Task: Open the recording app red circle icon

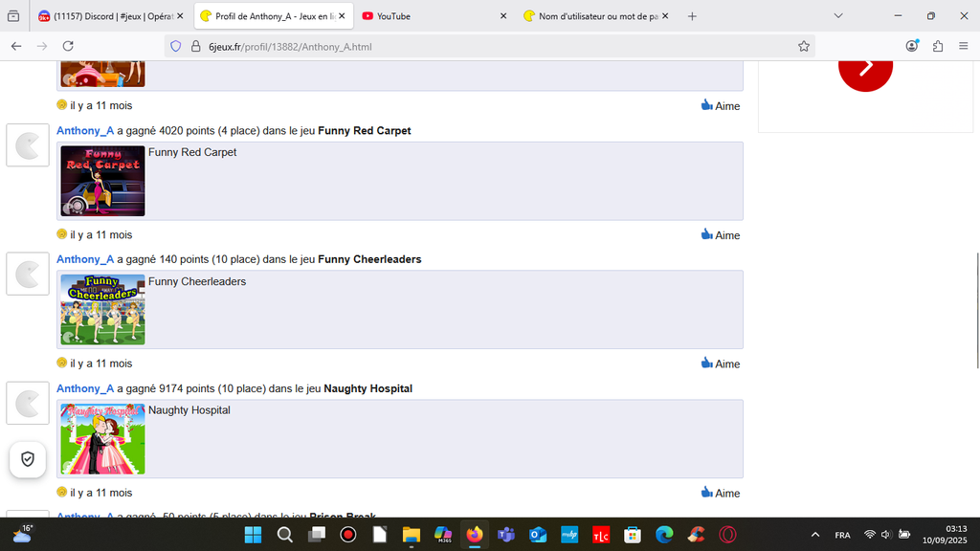Action: click(x=348, y=535)
